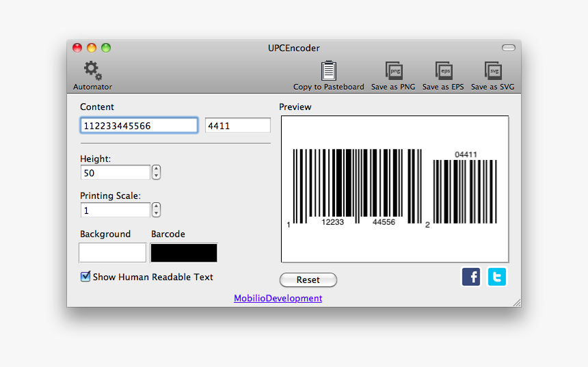Viewport: 588px width, 367px height.
Task: Pick the white Background color swatch
Action: [x=113, y=253]
